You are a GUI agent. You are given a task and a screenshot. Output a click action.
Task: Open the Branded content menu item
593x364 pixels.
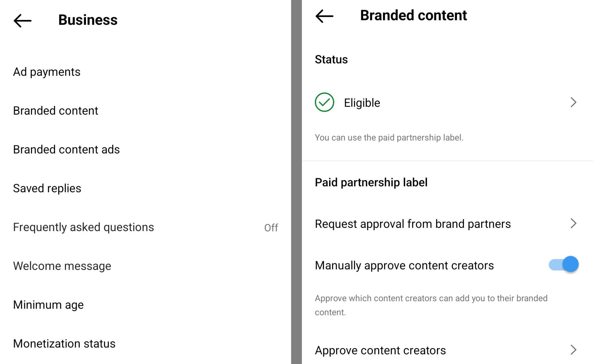coord(55,110)
